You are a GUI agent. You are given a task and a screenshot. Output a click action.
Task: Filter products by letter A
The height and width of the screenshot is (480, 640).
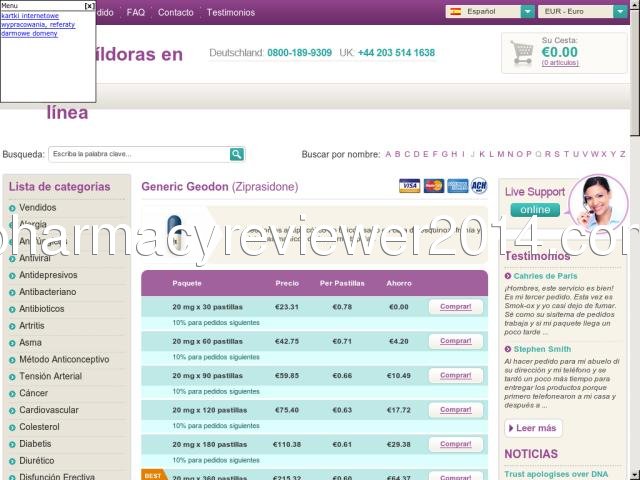(x=388, y=154)
